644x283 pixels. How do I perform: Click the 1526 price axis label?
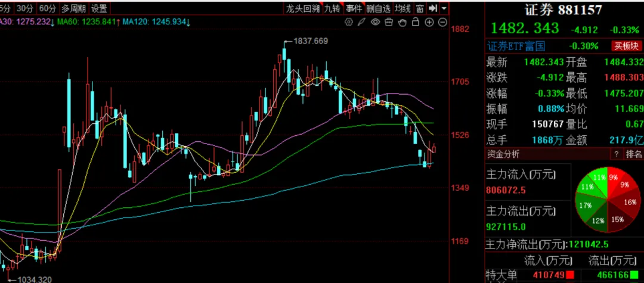coord(460,135)
